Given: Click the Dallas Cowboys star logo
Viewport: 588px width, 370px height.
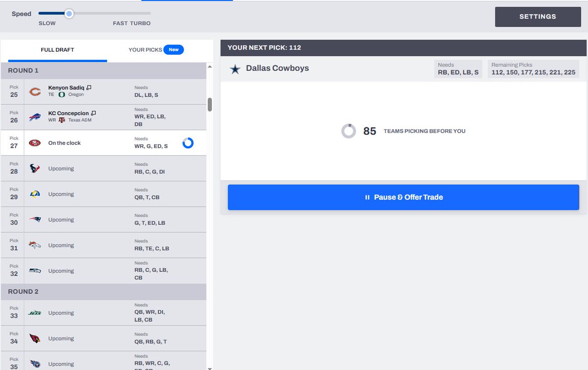Looking at the screenshot, I should tap(235, 69).
